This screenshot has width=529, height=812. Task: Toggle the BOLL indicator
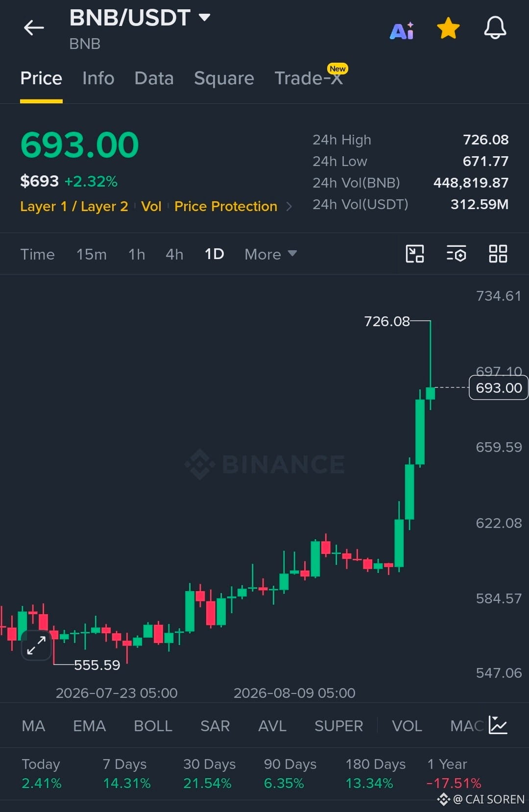coord(153,726)
